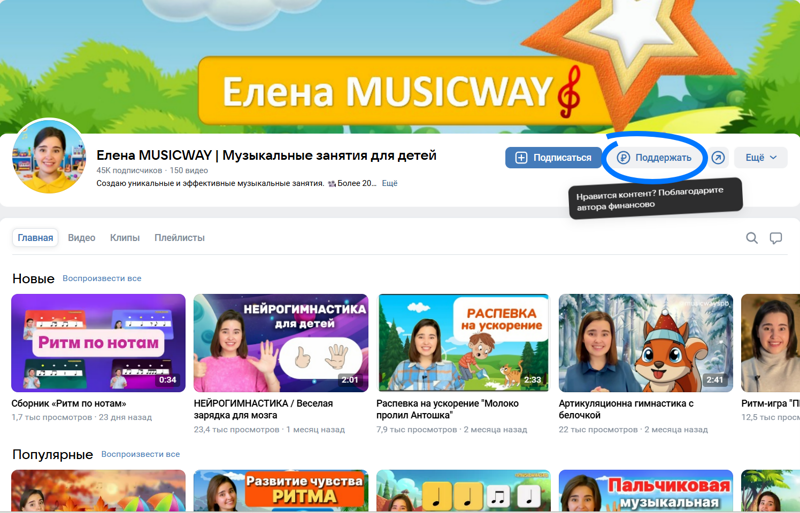Expand channel description via Ещё link
The image size is (800, 513).
pyautogui.click(x=389, y=183)
